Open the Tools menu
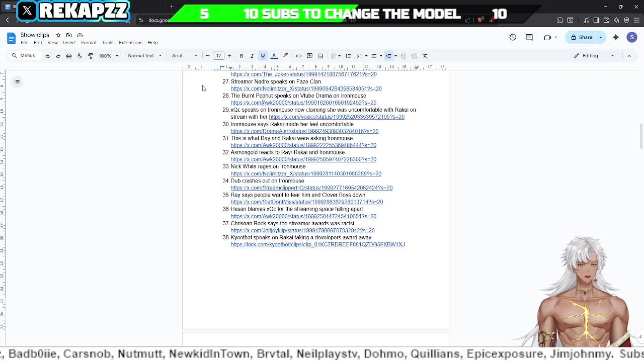 [108, 43]
